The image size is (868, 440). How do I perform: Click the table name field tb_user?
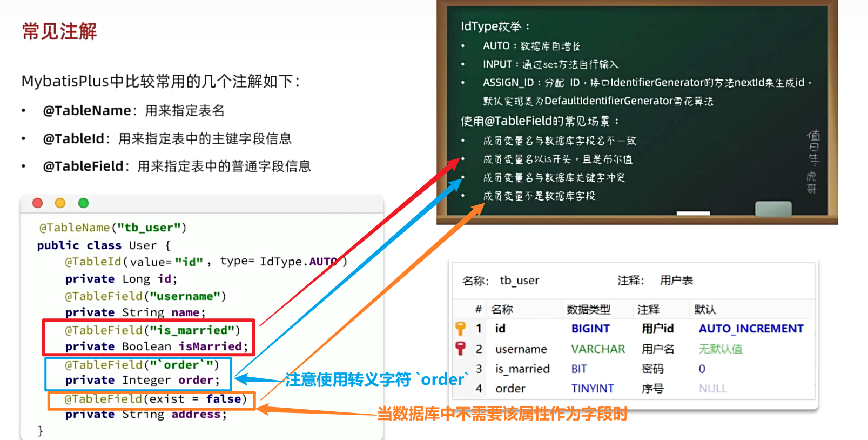519,281
